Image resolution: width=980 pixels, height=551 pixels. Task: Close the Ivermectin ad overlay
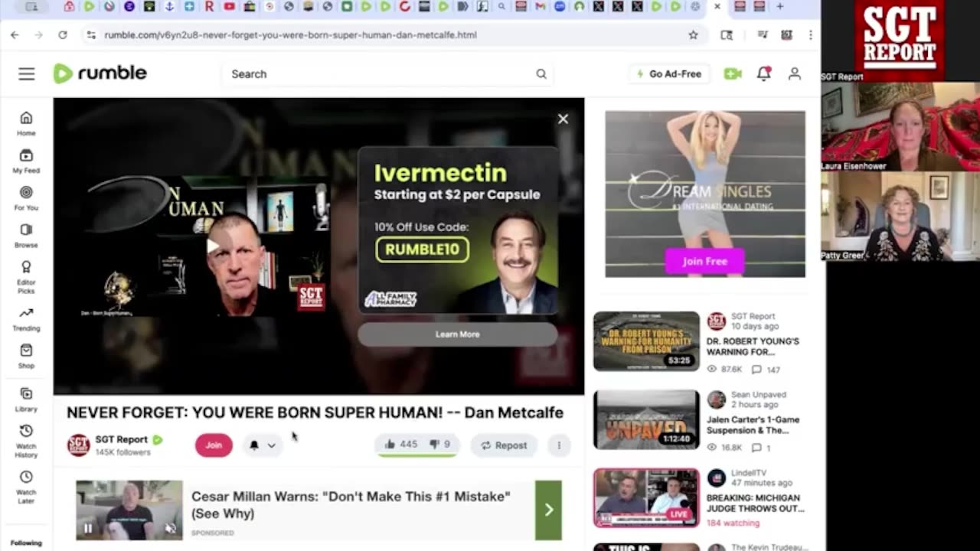tap(563, 119)
